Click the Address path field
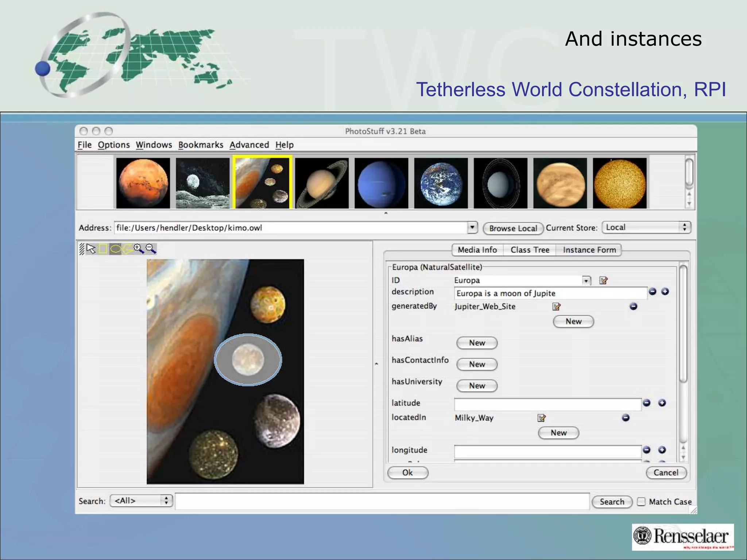Image resolution: width=747 pixels, height=560 pixels. [291, 228]
